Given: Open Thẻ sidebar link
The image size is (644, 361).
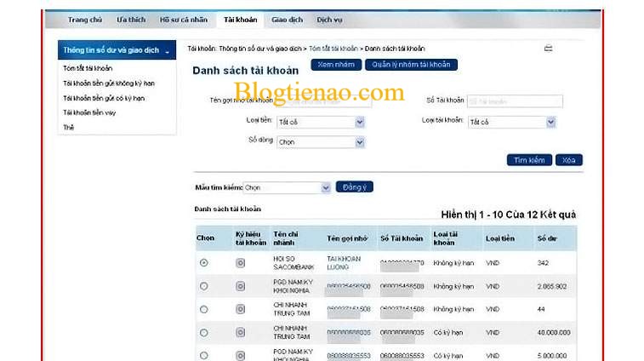Looking at the screenshot, I should (x=69, y=128).
